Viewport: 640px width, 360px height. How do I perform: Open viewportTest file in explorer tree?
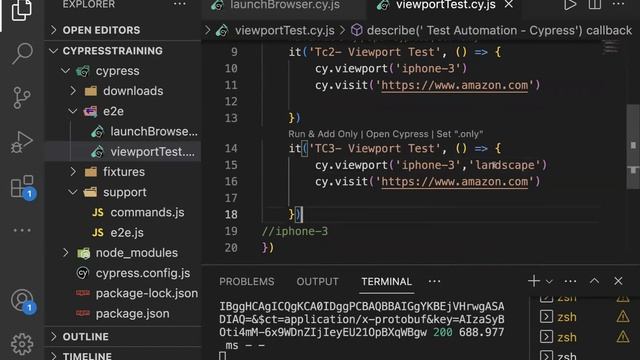pyautogui.click(x=122, y=152)
